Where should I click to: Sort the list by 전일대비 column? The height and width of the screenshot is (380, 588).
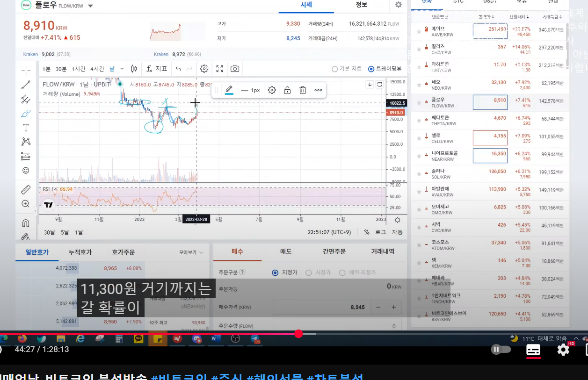519,17
